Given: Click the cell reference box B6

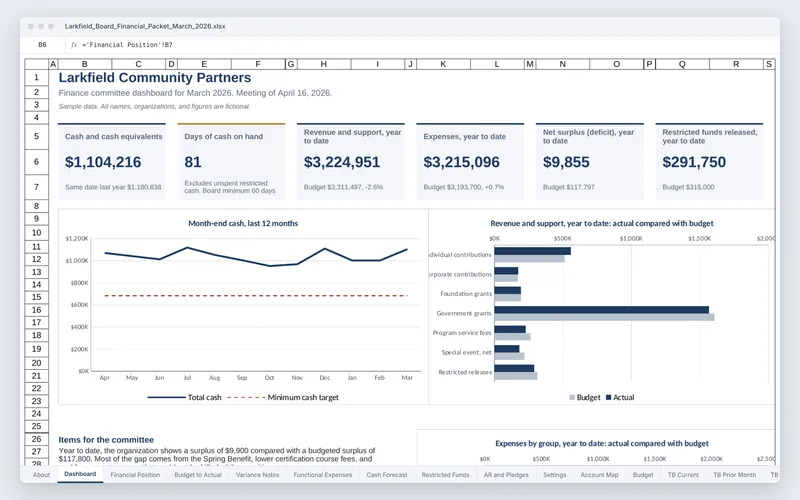Looking at the screenshot, I should coord(43,45).
